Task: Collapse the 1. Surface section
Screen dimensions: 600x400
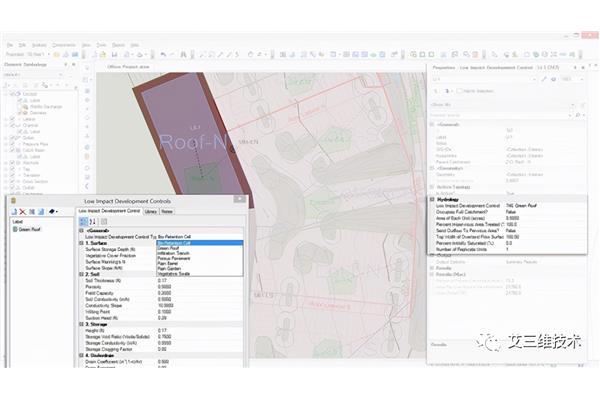Action: [x=81, y=243]
